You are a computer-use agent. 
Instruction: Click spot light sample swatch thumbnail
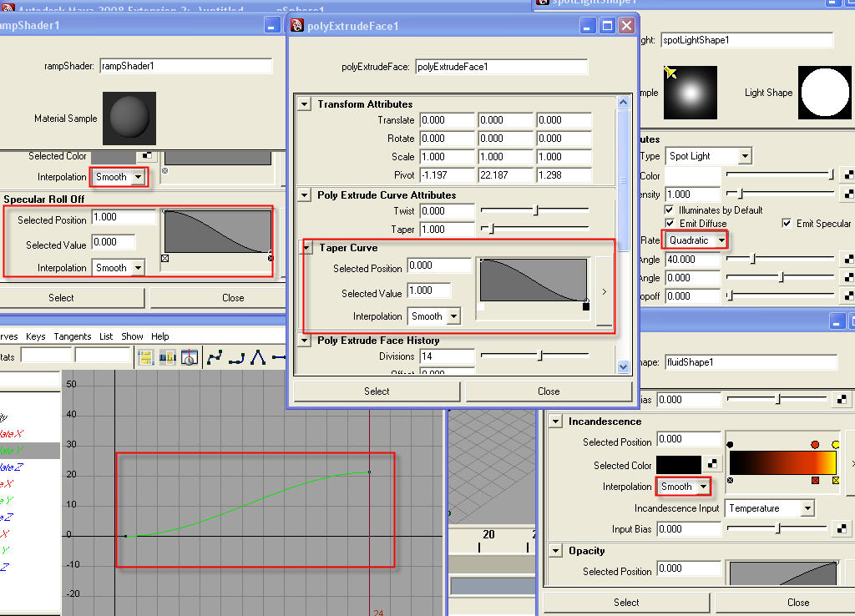(x=690, y=93)
